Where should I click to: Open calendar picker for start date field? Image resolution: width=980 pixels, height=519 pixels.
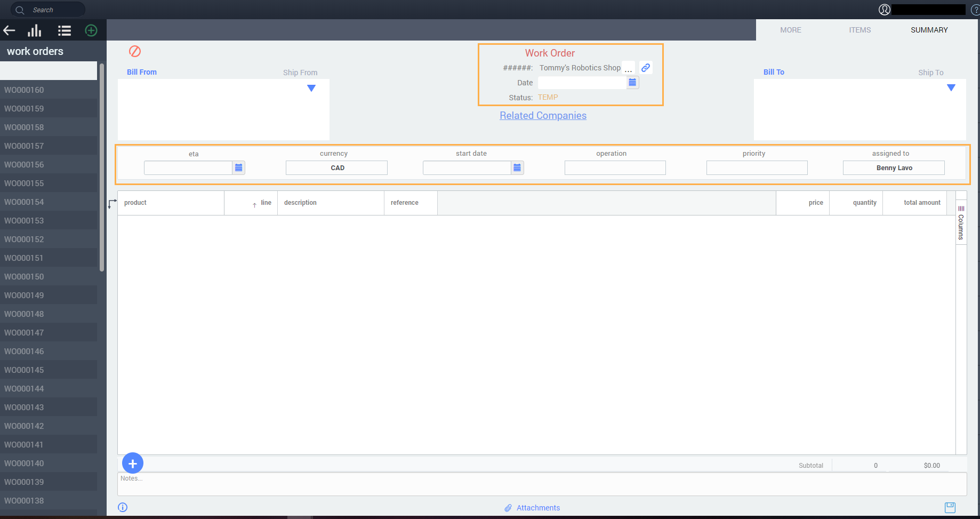(x=517, y=168)
